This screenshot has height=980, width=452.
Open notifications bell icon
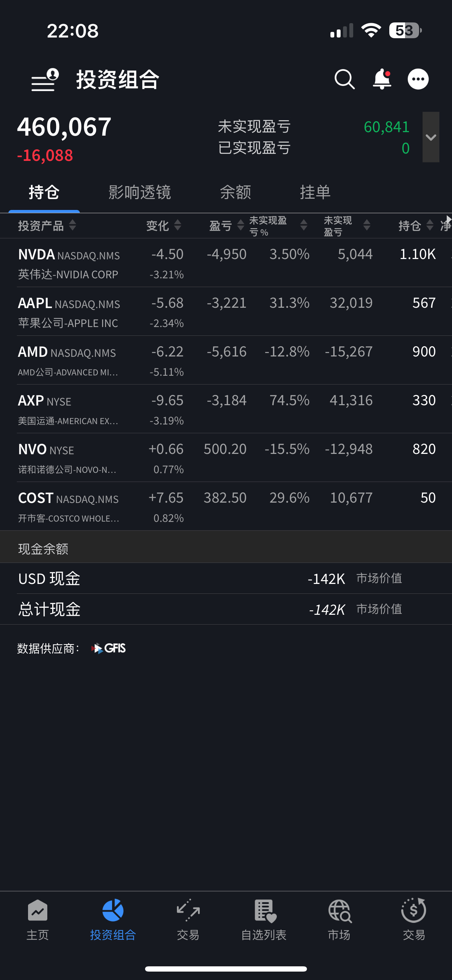(x=382, y=79)
